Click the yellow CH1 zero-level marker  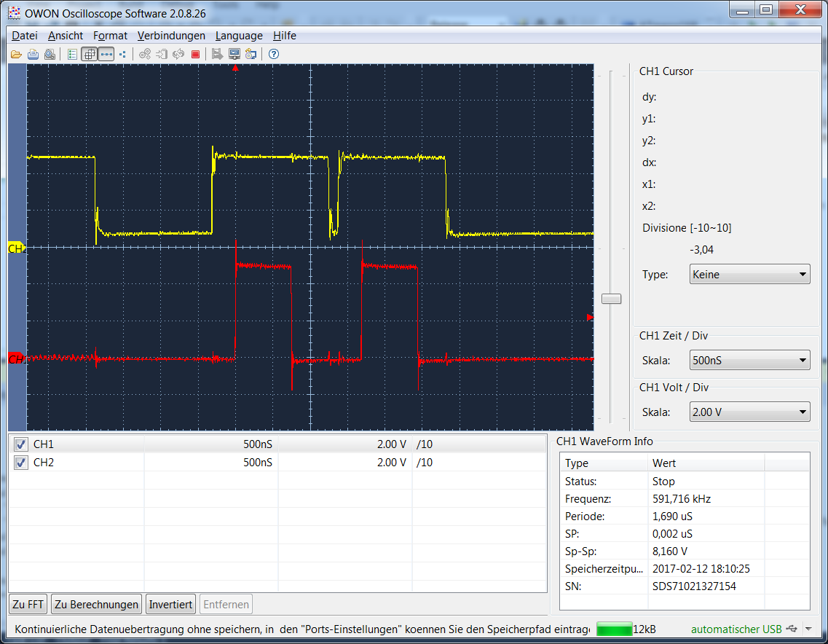click(16, 248)
